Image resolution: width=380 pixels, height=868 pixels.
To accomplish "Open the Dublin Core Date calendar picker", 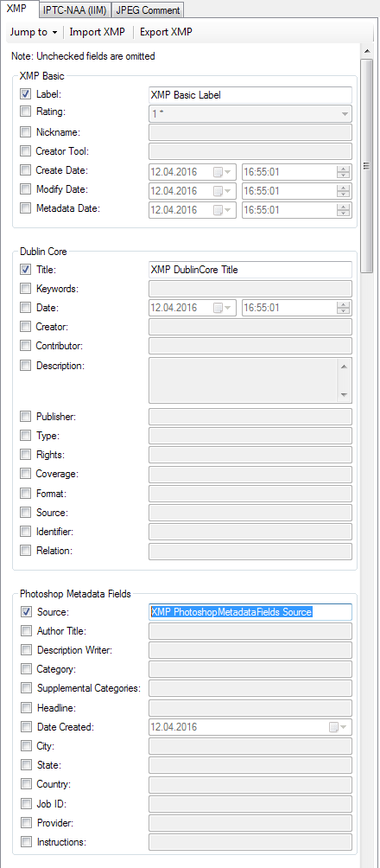I will point(224,308).
